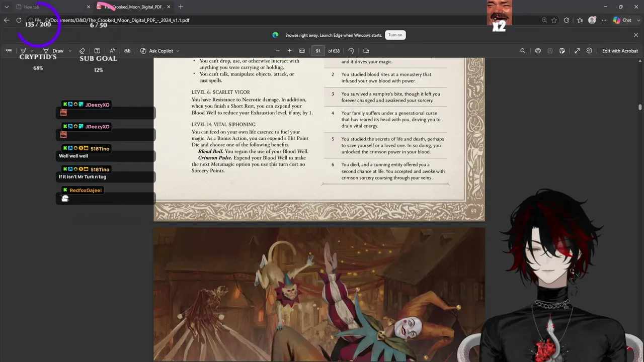Image resolution: width=644 pixels, height=362 pixels.
Task: Click the 'LEVEL 14: VITAL SIPHONING' heading
Action: coord(223,125)
